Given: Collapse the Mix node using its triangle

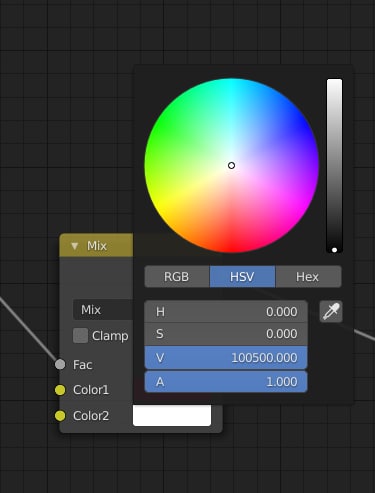Looking at the screenshot, I should (x=75, y=246).
